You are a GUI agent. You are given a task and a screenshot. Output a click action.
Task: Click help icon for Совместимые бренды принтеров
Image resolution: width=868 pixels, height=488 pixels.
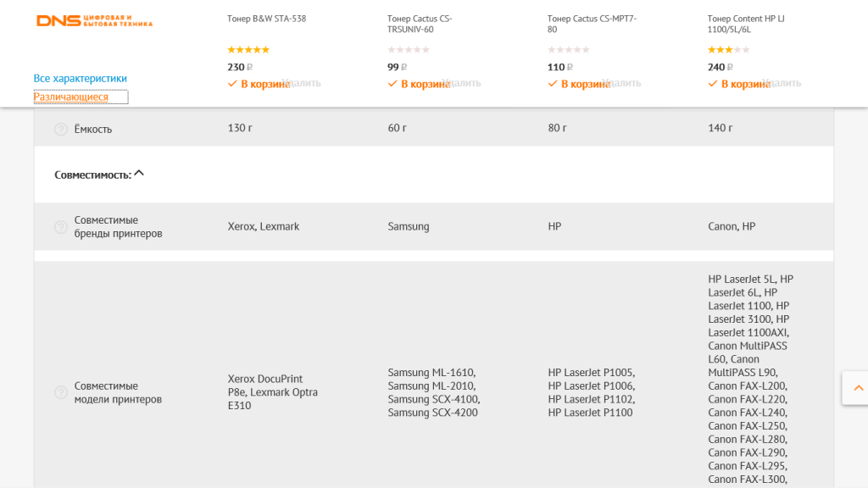pos(61,227)
